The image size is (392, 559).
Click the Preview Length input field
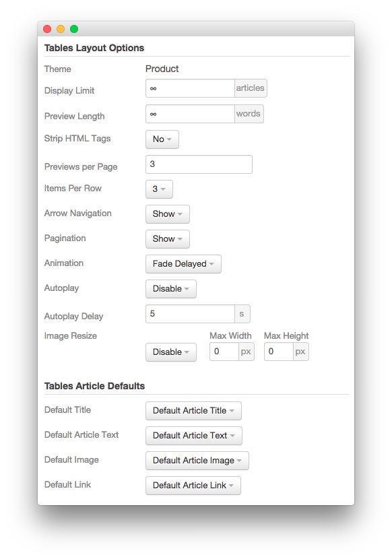tap(190, 114)
